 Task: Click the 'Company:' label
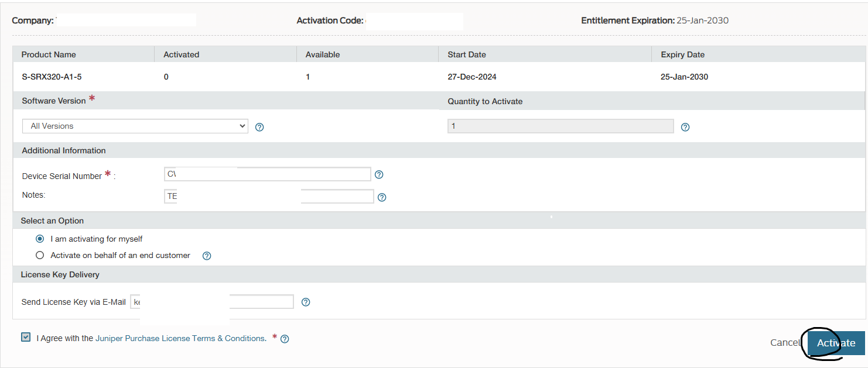[33, 20]
